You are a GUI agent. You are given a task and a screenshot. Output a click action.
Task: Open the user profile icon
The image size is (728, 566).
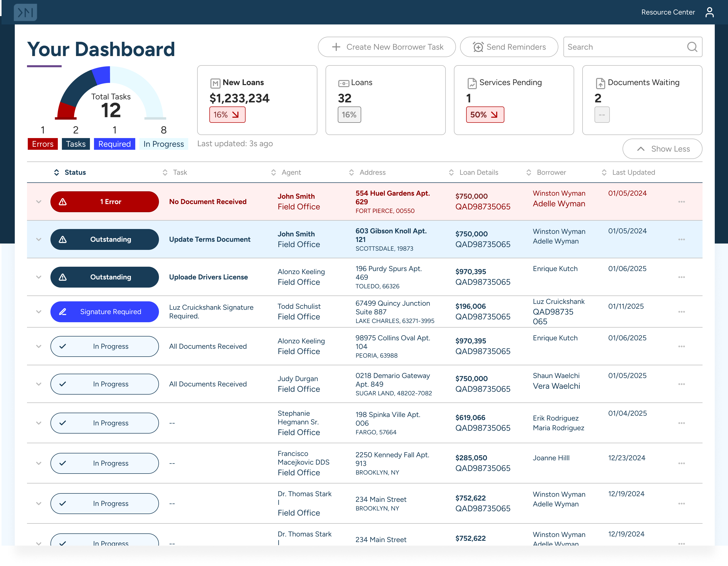coord(709,12)
